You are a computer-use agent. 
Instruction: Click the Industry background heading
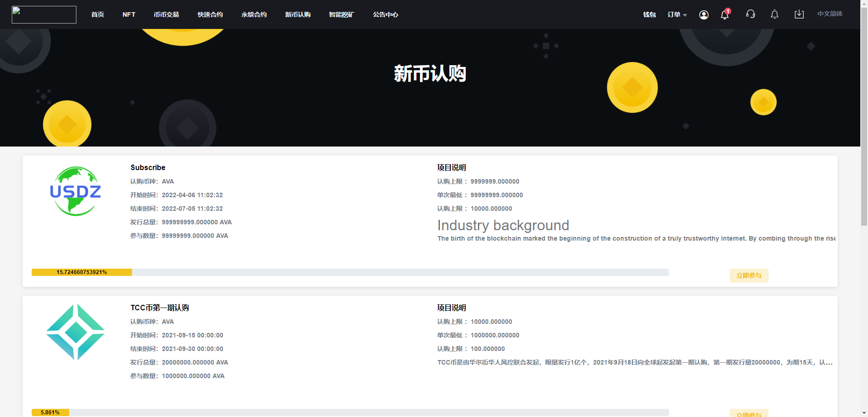503,225
